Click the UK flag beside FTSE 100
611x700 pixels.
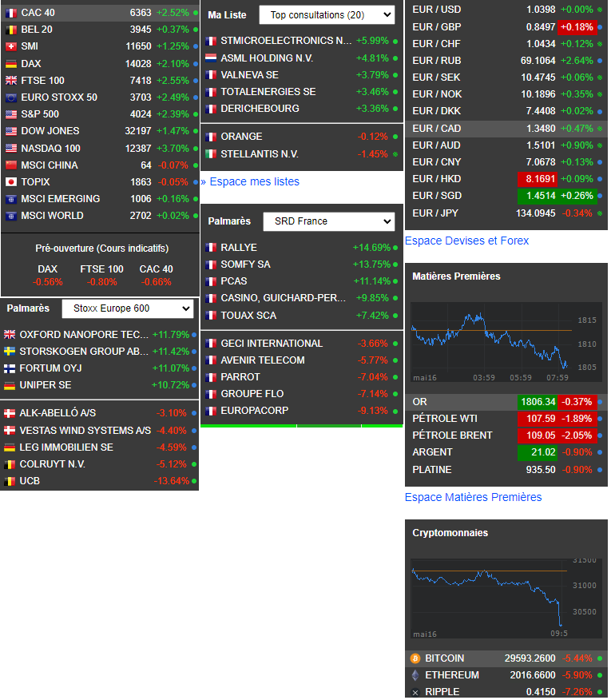[11, 81]
